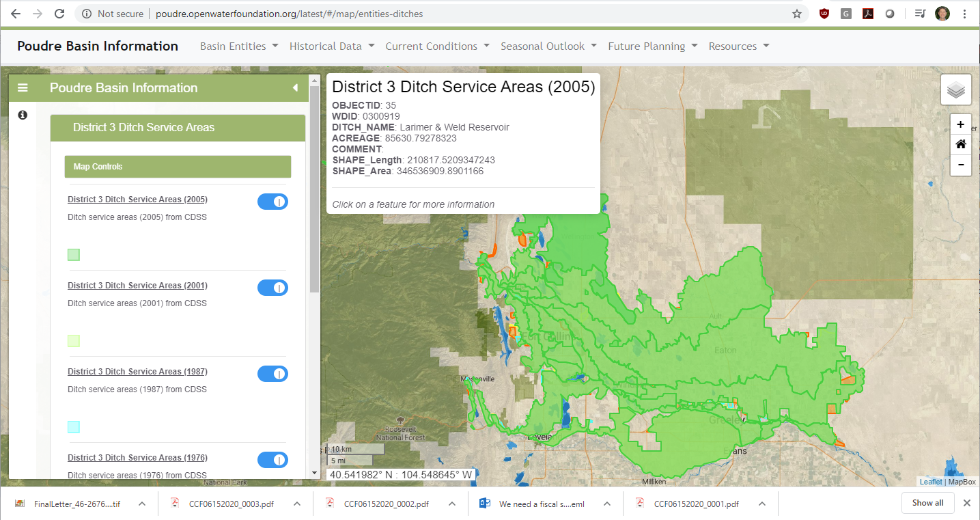
Task: Zoom in on the map
Action: coord(960,124)
